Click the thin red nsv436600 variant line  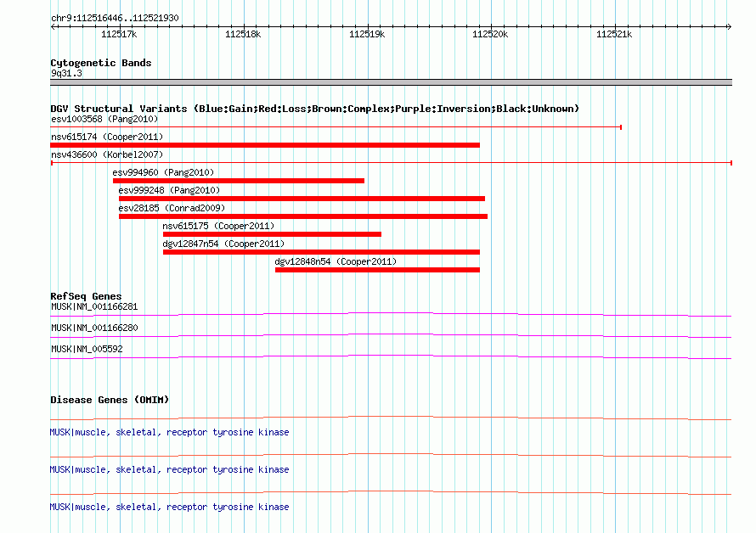coord(392,163)
